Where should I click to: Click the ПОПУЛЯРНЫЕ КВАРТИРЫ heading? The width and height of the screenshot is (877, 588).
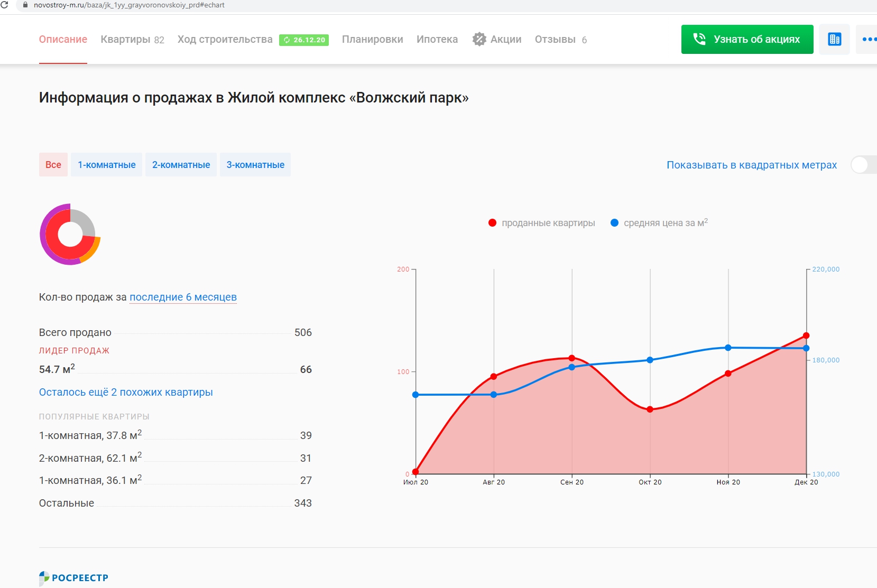(94, 417)
